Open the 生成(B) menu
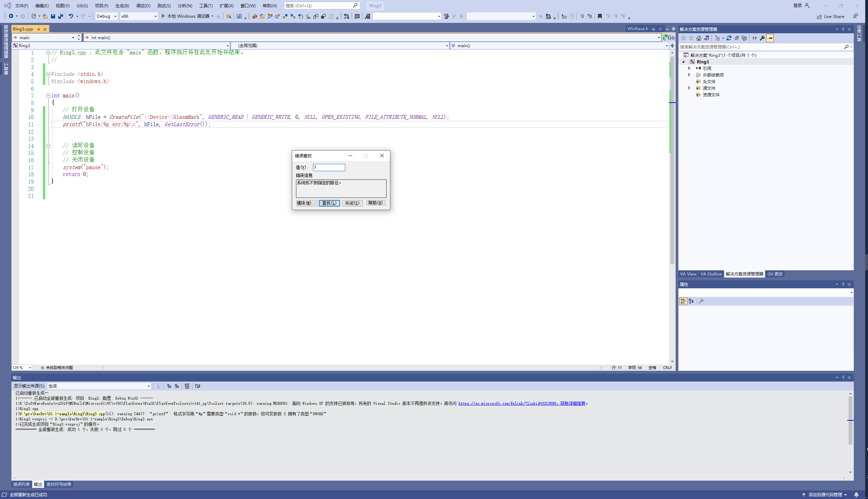This screenshot has height=499, width=868. pos(122,6)
